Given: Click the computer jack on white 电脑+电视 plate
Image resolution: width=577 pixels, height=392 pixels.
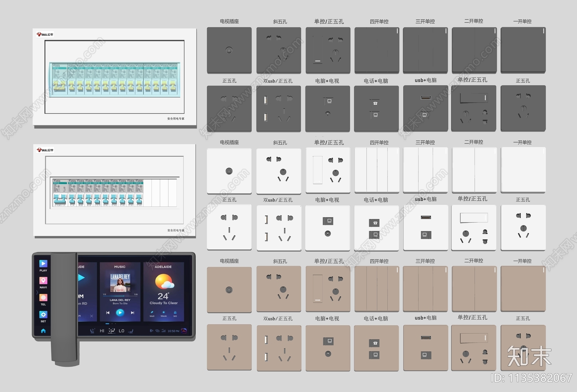Looking at the screenshot, I should click(x=328, y=220).
